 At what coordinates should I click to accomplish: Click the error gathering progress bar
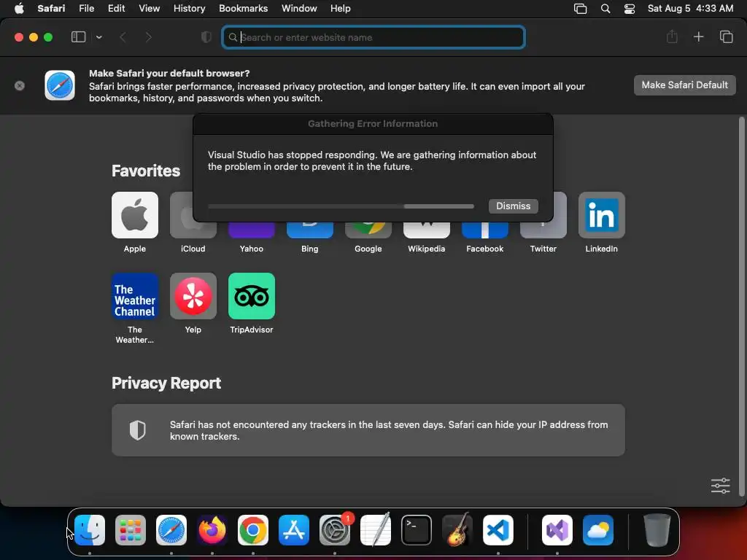(341, 206)
